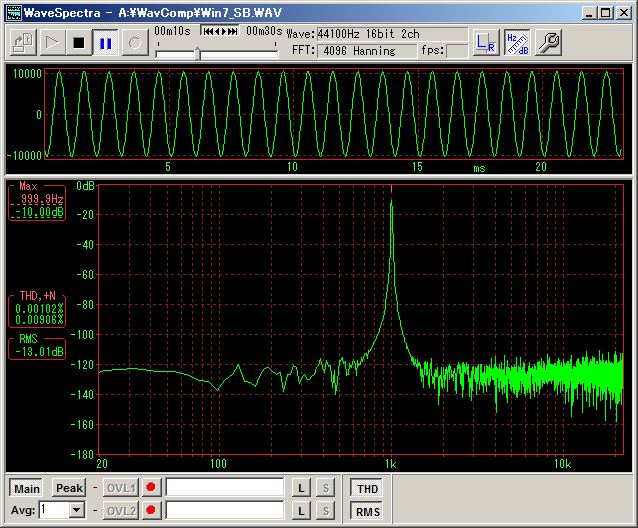The height and width of the screenshot is (528, 638).
Task: Click the THD+N value 0.00906%
Action: [x=39, y=320]
